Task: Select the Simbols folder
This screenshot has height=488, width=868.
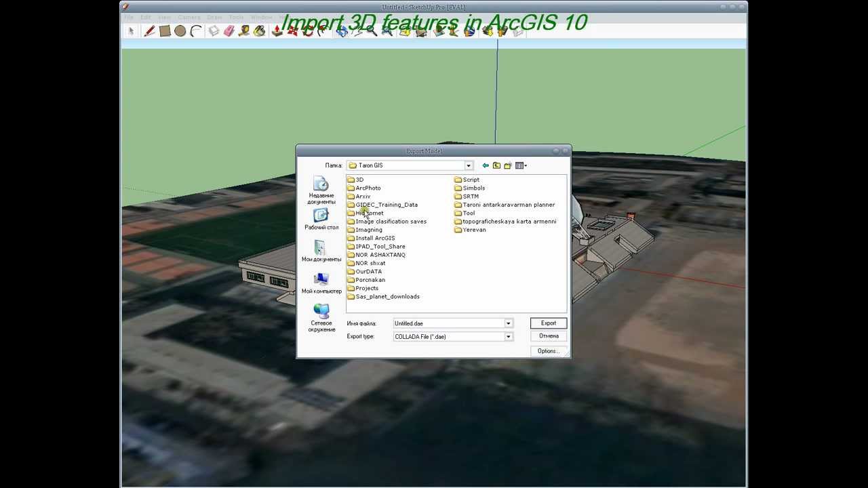Action: point(470,188)
